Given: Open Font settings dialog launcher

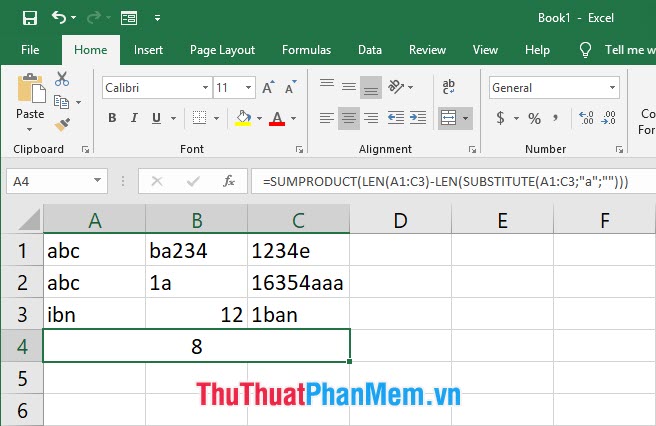Looking at the screenshot, I should tap(299, 149).
